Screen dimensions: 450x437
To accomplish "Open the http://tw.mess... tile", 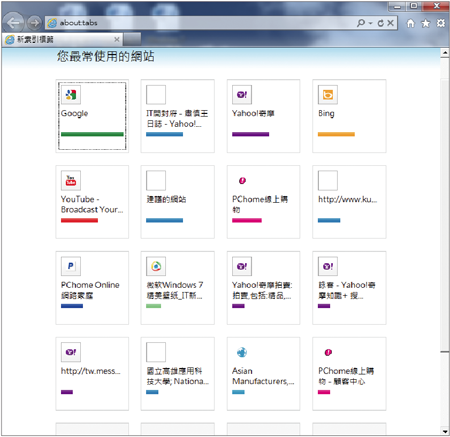I will point(92,374).
